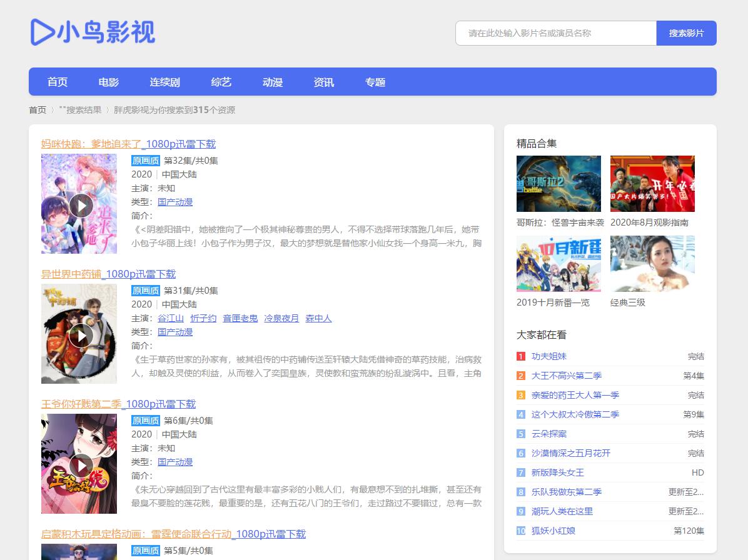Switch to the 连续剧 menu item

[x=164, y=82]
